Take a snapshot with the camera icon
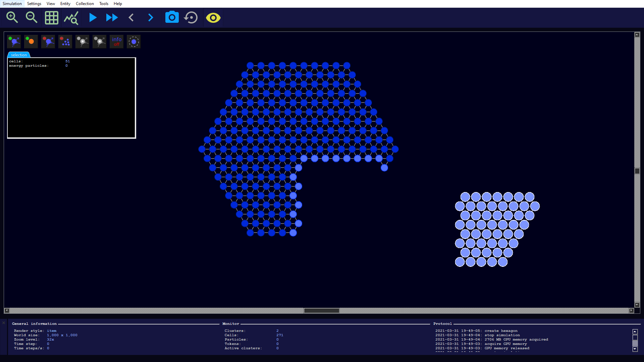Image resolution: width=644 pixels, height=362 pixels. [x=172, y=17]
